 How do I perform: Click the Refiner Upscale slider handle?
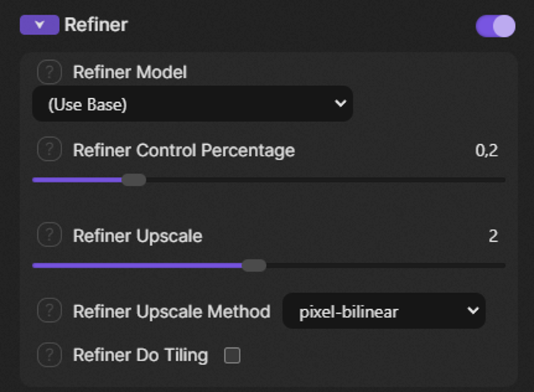click(x=254, y=265)
